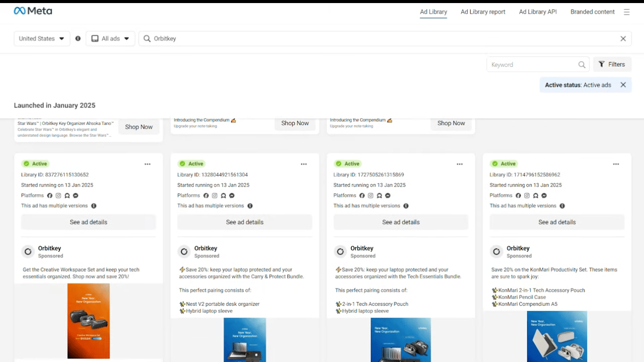Click Facebook platform icon on ad 1727505261315869
This screenshot has height=362, width=644.
(x=362, y=196)
